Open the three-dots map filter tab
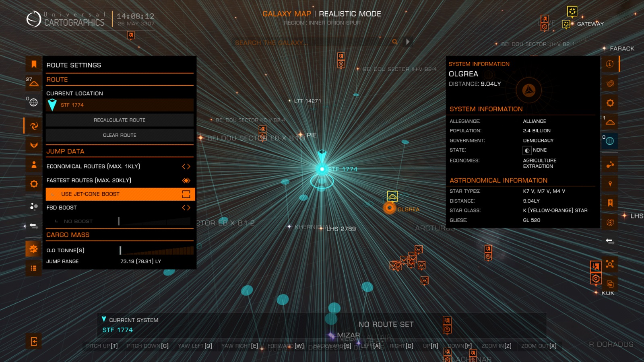This screenshot has width=644, height=362. pyautogui.click(x=34, y=206)
